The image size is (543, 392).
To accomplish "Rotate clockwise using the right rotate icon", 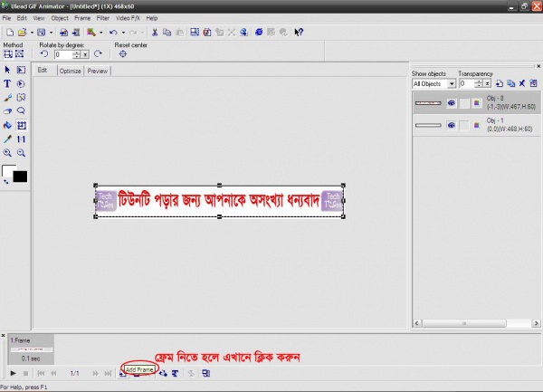I will (x=99, y=54).
